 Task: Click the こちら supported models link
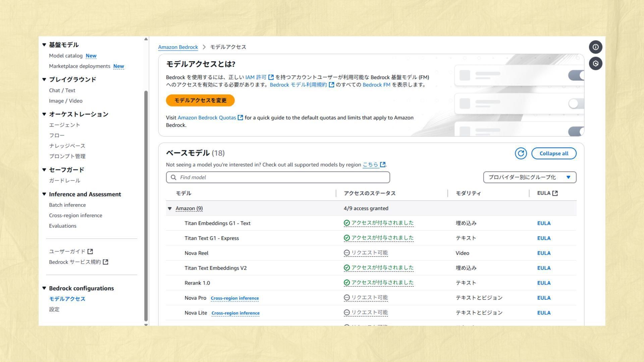371,165
